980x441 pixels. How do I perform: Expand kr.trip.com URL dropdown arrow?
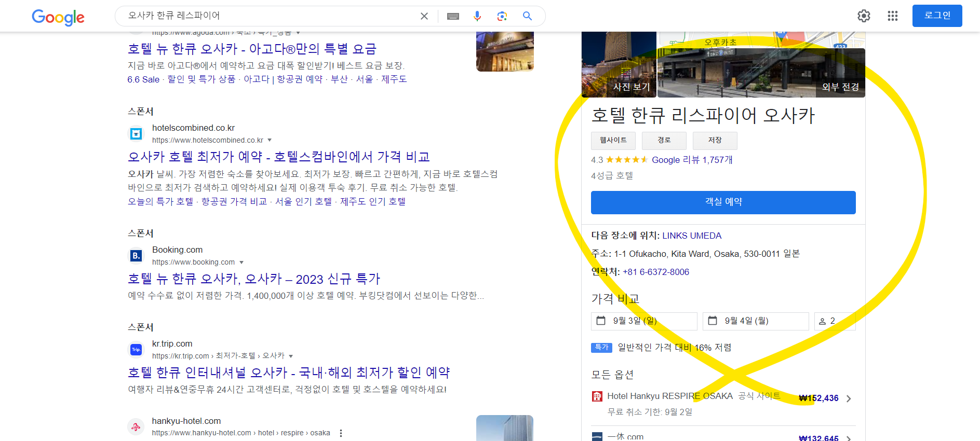point(291,356)
